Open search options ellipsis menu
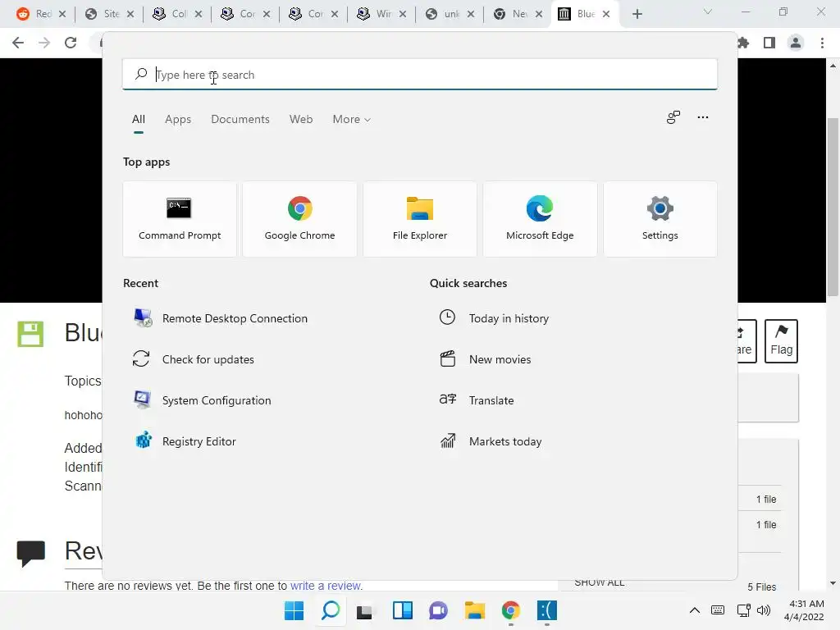This screenshot has width=840, height=630. tap(703, 117)
